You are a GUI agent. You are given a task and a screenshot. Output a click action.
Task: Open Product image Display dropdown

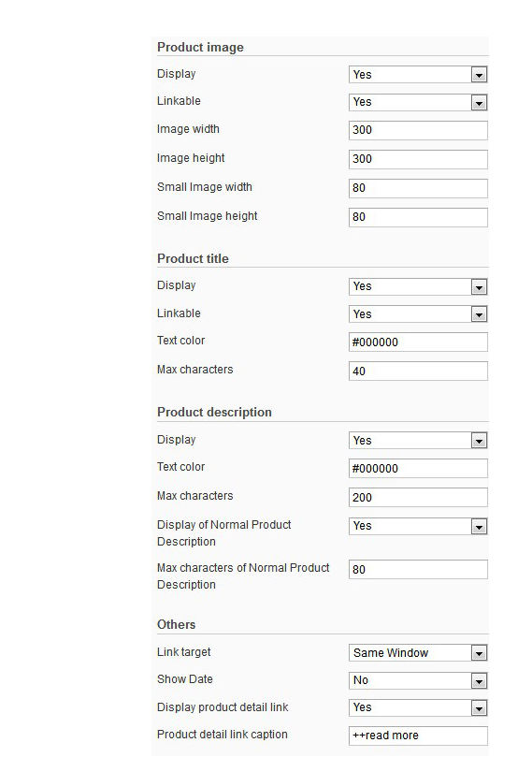point(418,75)
